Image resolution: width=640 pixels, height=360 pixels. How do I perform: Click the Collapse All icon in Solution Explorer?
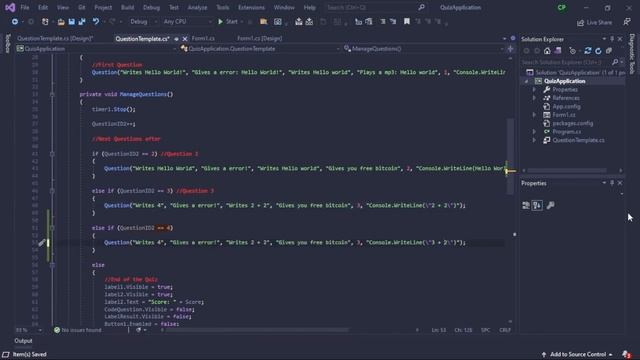point(609,51)
